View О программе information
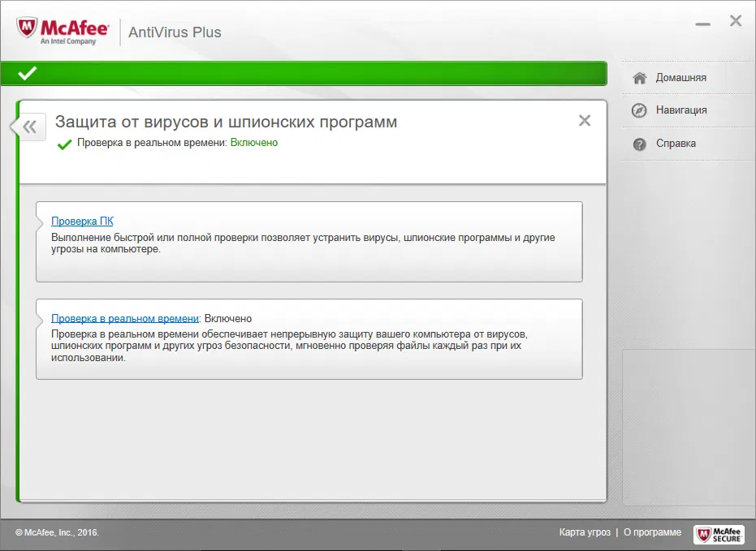The width and height of the screenshot is (756, 551). tap(652, 532)
